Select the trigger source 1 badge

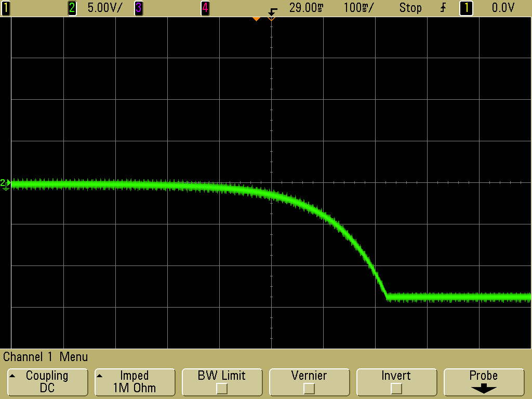click(x=466, y=8)
